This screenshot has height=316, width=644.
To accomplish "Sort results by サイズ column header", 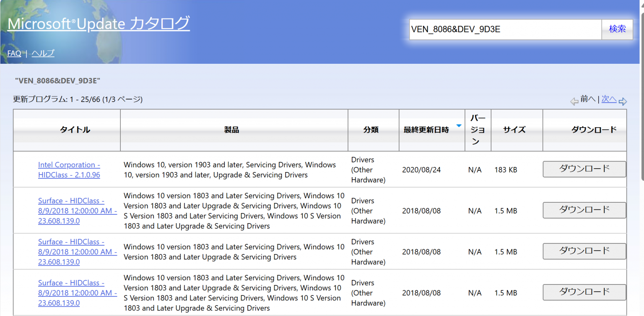I will (x=514, y=130).
